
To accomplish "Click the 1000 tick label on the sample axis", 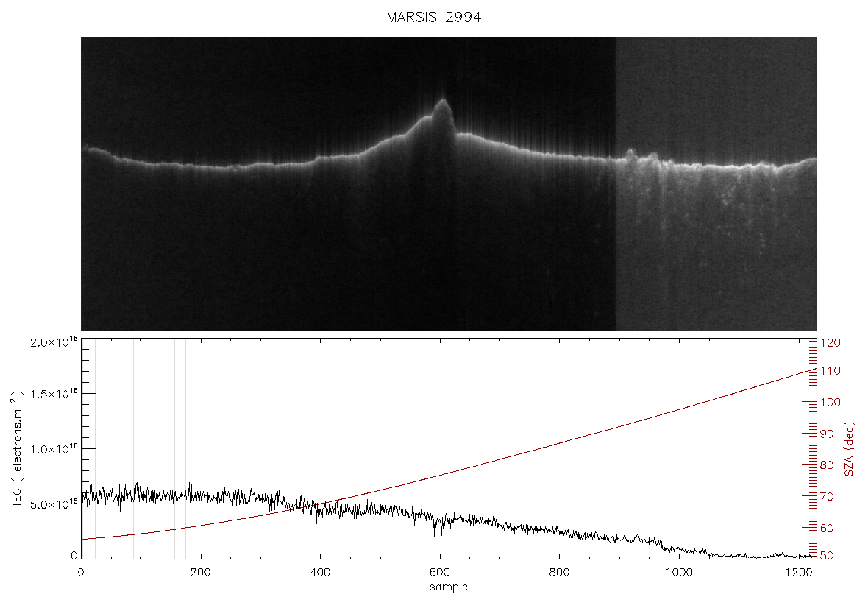I will (x=679, y=572).
